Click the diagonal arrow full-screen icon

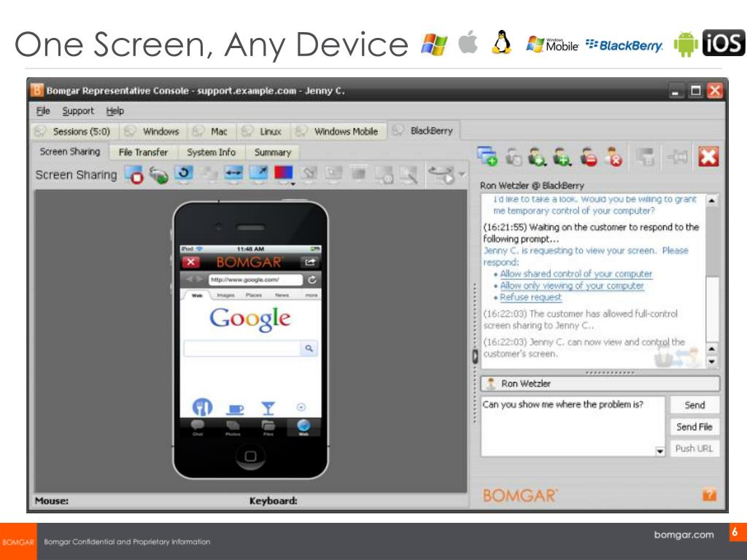point(258,174)
